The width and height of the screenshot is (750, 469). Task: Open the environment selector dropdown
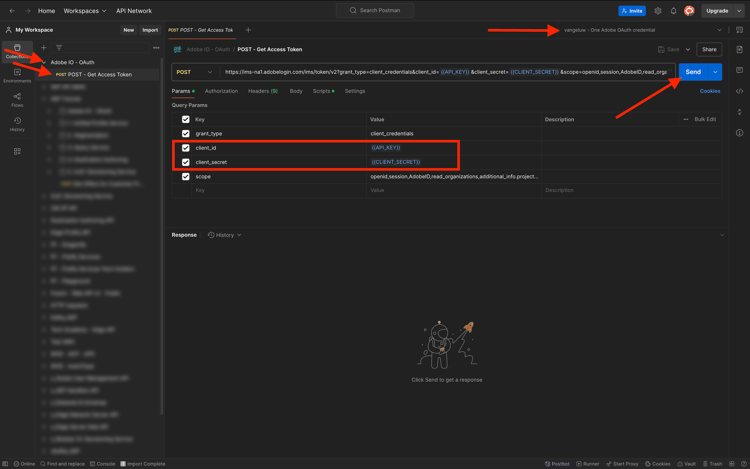(642, 30)
